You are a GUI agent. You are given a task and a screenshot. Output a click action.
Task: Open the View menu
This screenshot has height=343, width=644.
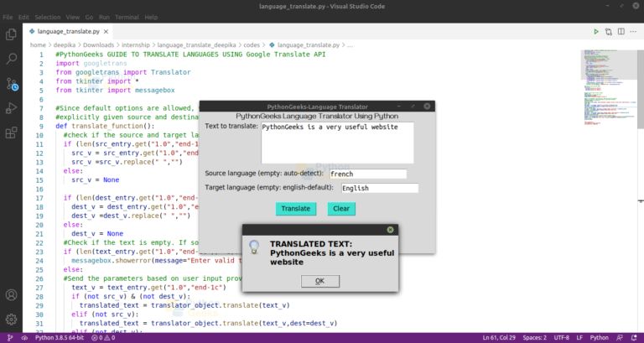(73, 18)
